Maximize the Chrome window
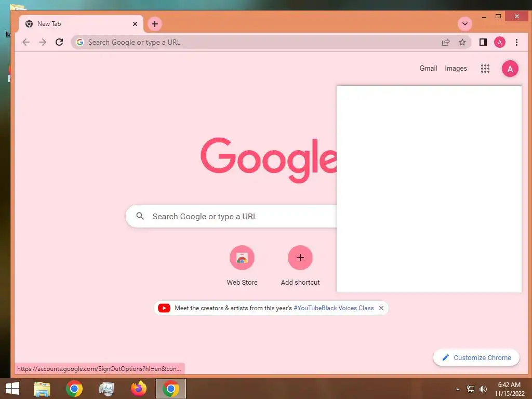This screenshot has width=532, height=399. (498, 16)
